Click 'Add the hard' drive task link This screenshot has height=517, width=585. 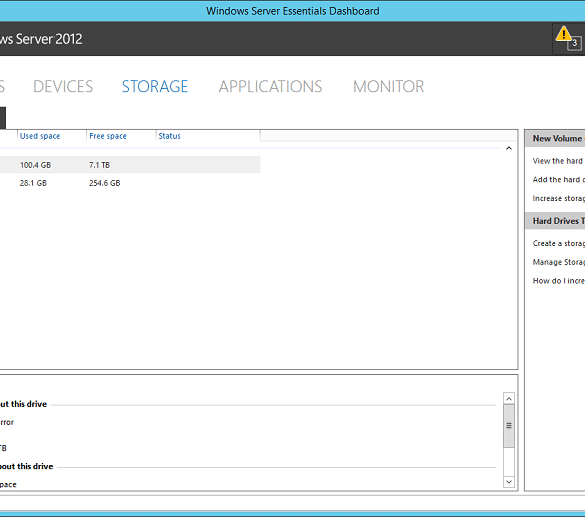(559, 179)
